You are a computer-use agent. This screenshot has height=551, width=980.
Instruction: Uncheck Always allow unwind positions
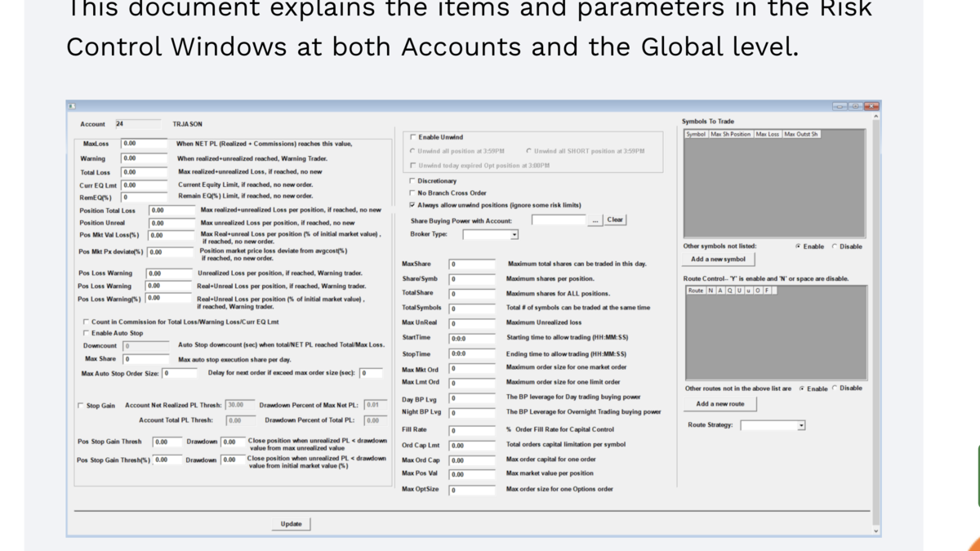pyautogui.click(x=412, y=205)
